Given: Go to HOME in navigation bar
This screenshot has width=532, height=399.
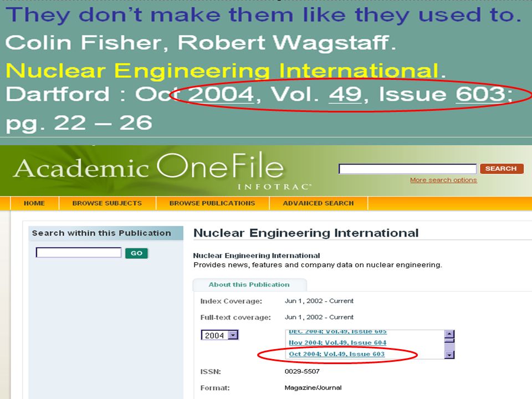Looking at the screenshot, I should click(x=34, y=203).
